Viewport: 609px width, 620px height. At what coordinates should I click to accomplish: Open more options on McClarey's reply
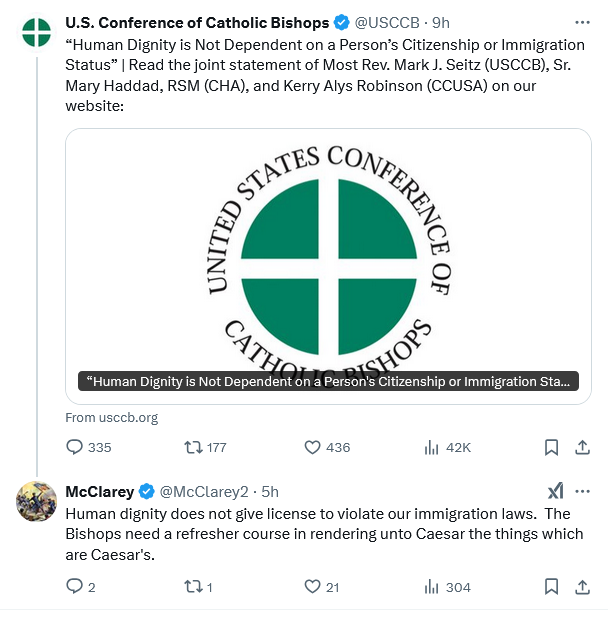point(581,491)
